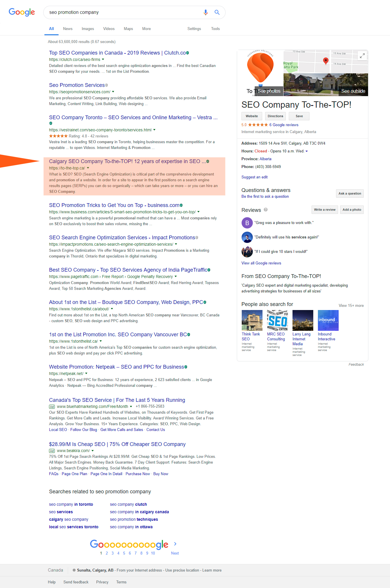Click the Directions button

coord(275,116)
